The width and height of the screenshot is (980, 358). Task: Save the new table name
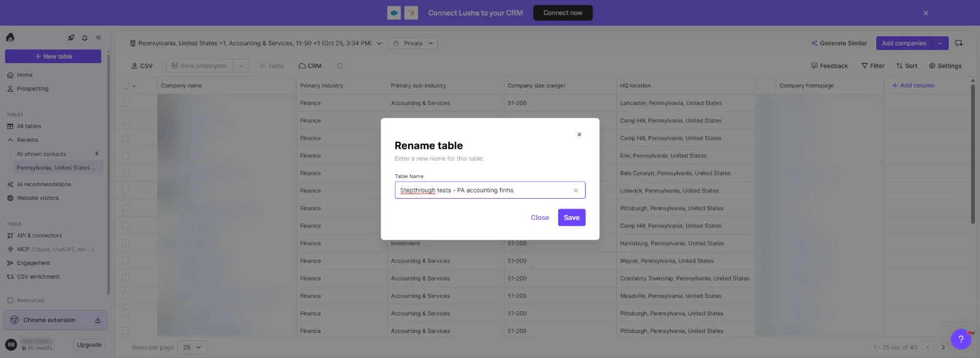tap(571, 217)
